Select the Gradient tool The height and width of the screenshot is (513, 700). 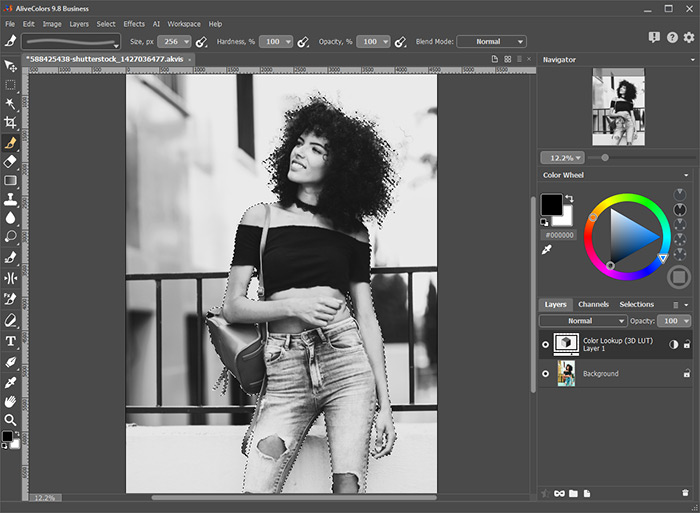pyautogui.click(x=10, y=180)
